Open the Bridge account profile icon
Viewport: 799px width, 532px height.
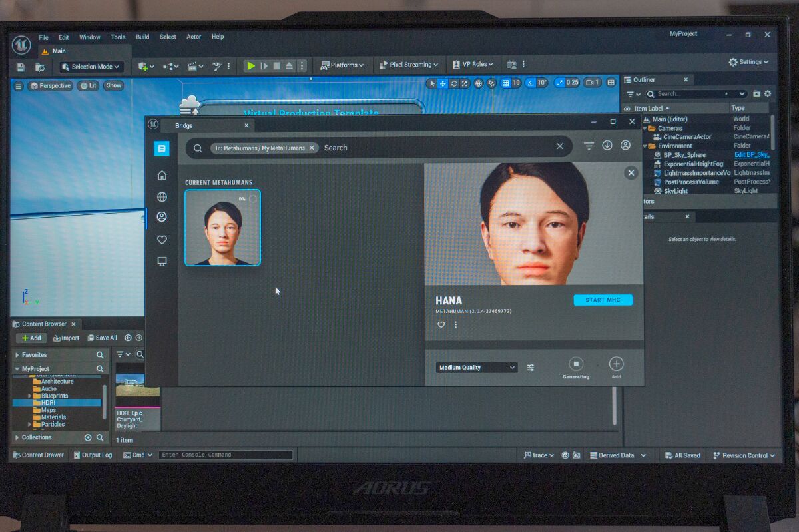click(x=625, y=145)
